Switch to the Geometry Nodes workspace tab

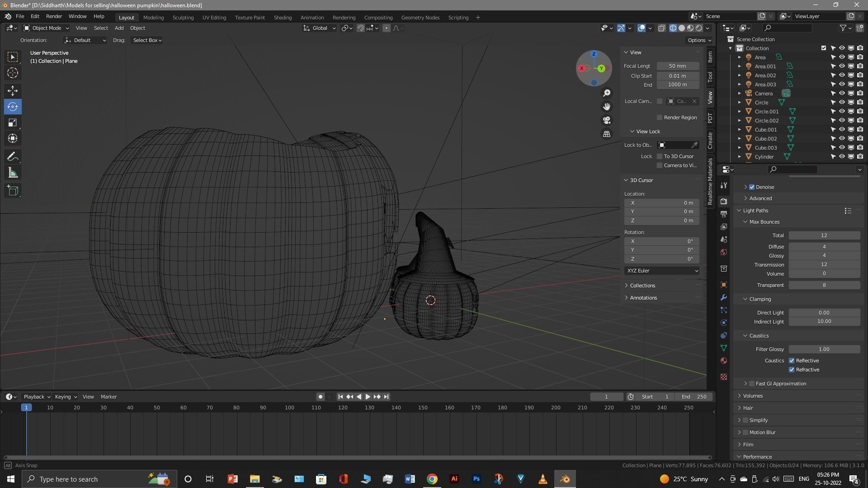pos(420,18)
